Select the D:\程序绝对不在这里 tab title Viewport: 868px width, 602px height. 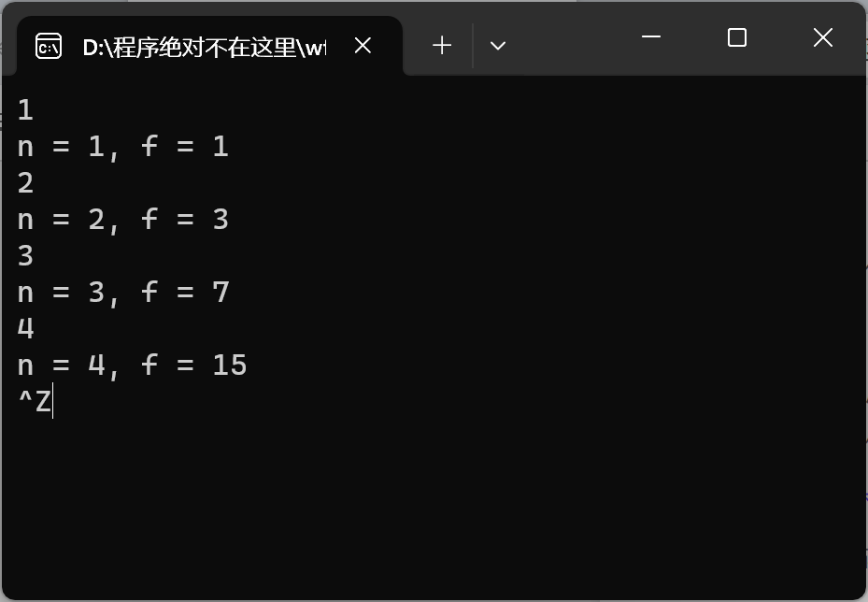pos(205,48)
